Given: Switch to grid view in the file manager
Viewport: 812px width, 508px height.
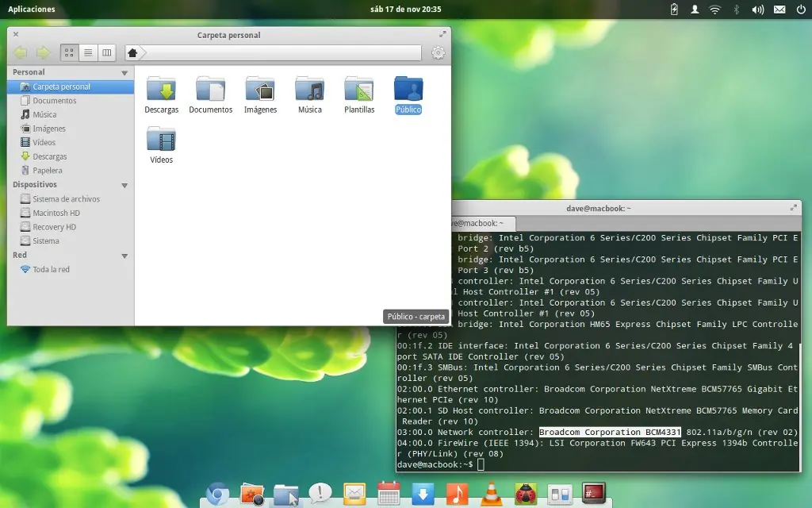Looking at the screenshot, I should [x=69, y=52].
